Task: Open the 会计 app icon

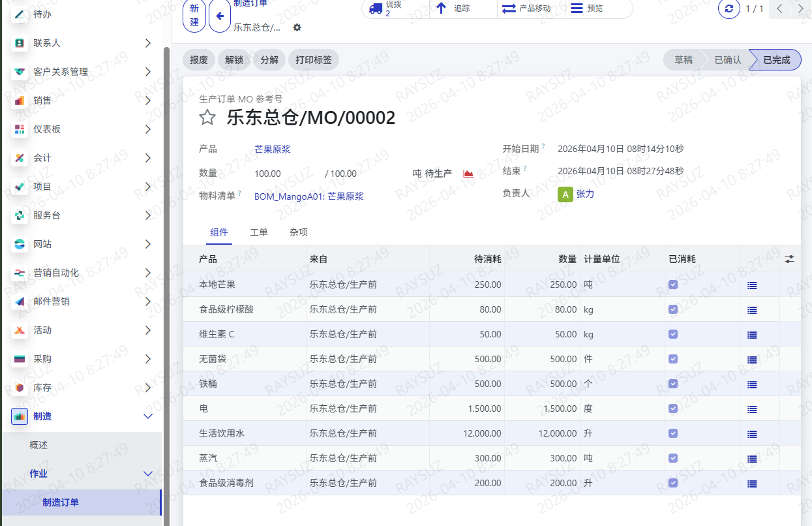Action: (20, 158)
